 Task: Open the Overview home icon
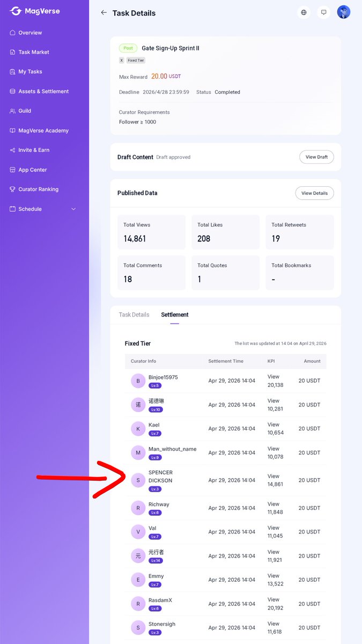click(x=13, y=33)
